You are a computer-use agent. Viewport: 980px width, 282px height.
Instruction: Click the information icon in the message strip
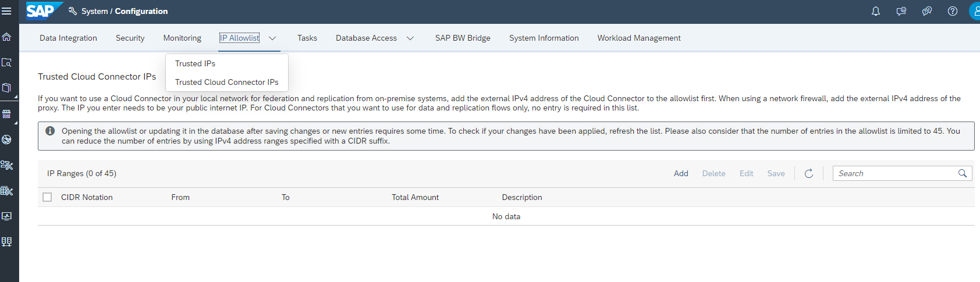click(50, 131)
